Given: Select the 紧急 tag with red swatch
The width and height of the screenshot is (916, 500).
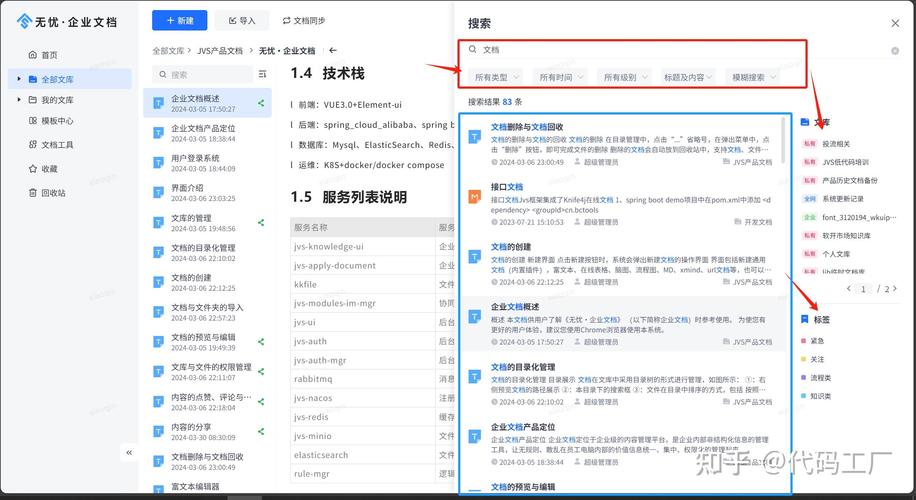Looking at the screenshot, I should [817, 341].
